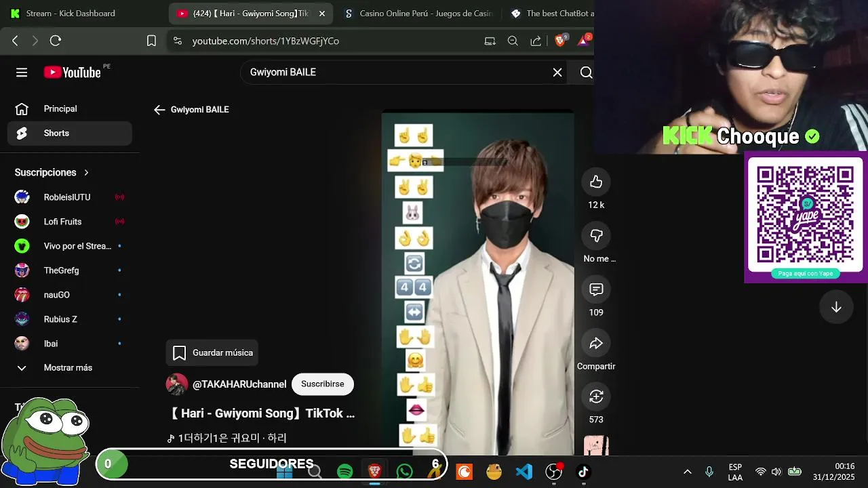Open Shorts in YouTube sidebar
This screenshot has width=868, height=488.
pos(70,134)
